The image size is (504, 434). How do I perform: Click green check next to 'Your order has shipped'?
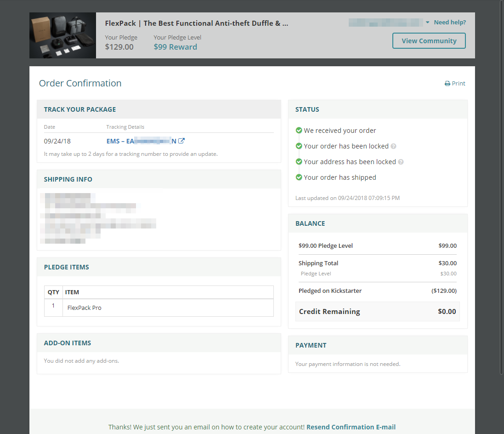click(299, 177)
